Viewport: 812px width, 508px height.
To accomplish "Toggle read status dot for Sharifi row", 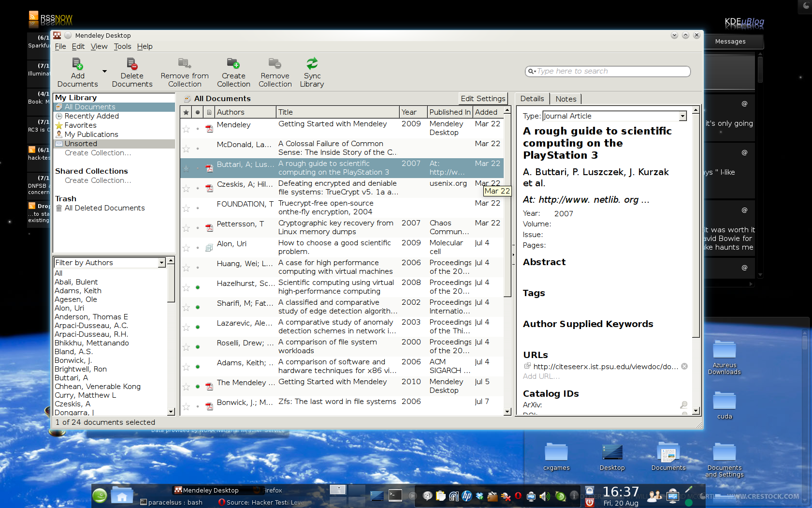I will [198, 307].
